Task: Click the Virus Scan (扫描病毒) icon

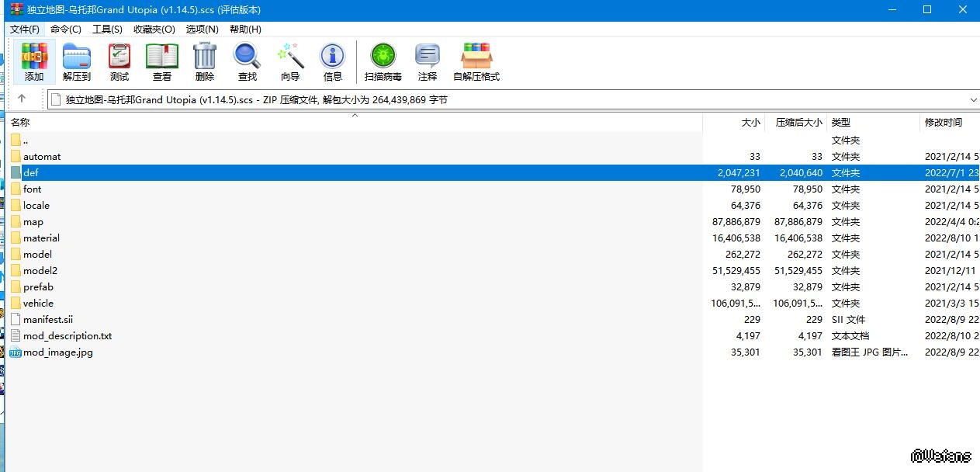Action: pos(383,61)
